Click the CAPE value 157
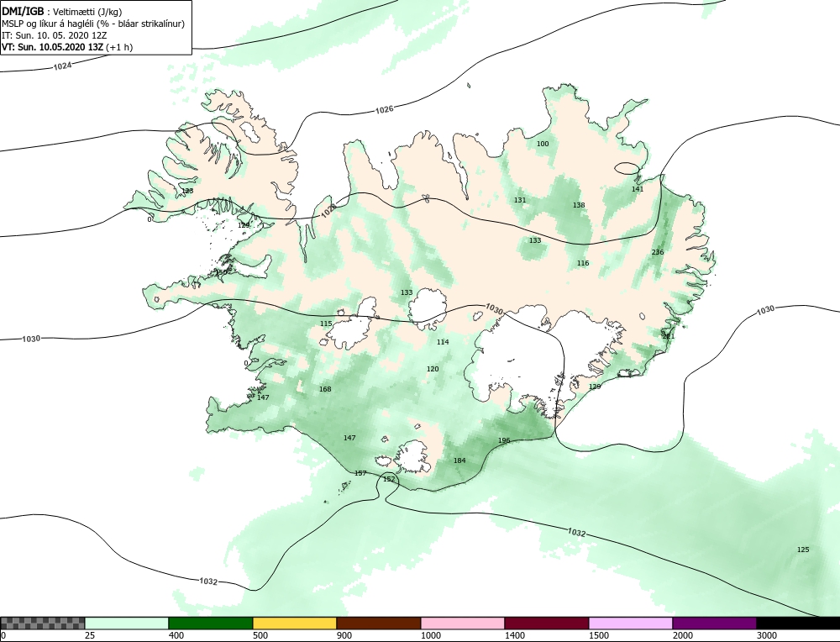 (360, 473)
